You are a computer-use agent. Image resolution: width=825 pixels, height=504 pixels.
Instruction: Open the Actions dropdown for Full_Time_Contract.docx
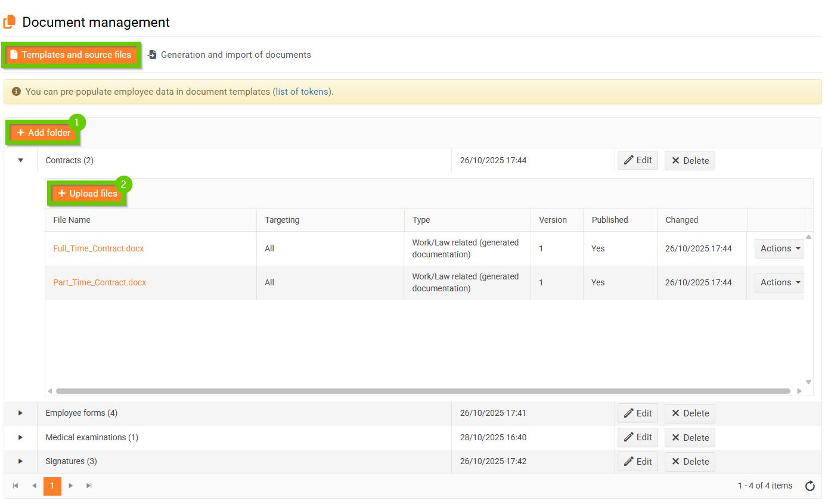(x=780, y=248)
